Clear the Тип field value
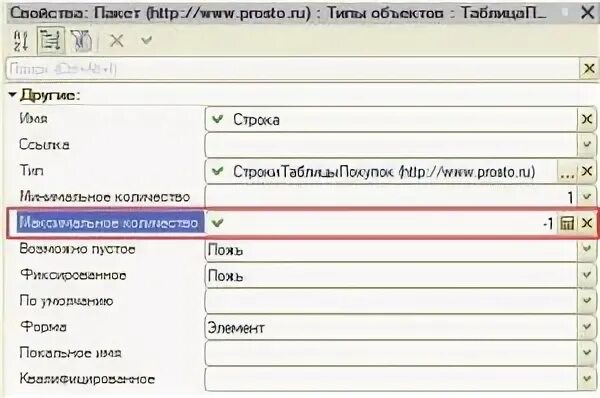The image size is (600, 398). coord(587,171)
